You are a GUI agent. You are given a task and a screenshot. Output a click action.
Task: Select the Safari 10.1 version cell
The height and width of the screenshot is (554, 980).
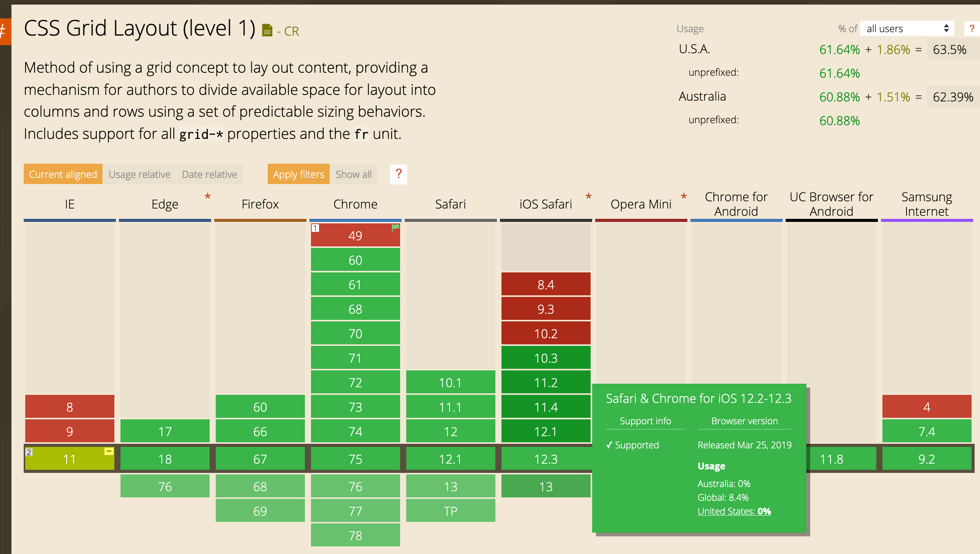451,382
